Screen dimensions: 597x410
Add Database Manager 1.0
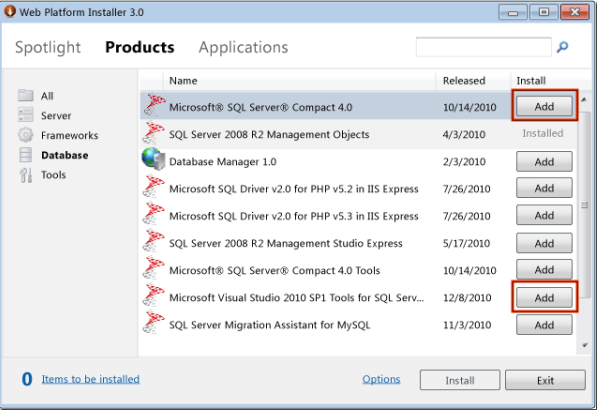(x=544, y=161)
